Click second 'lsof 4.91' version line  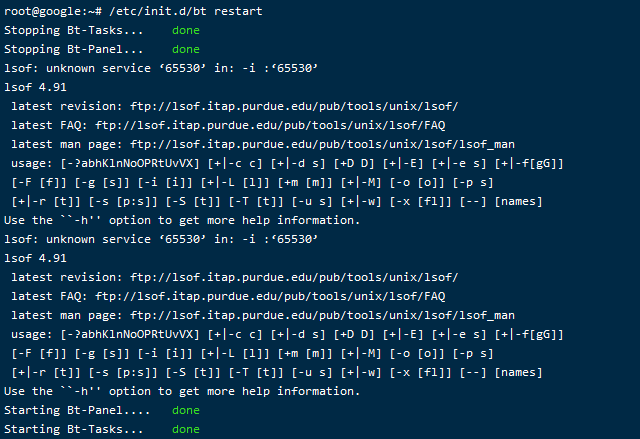pyautogui.click(x=35, y=258)
